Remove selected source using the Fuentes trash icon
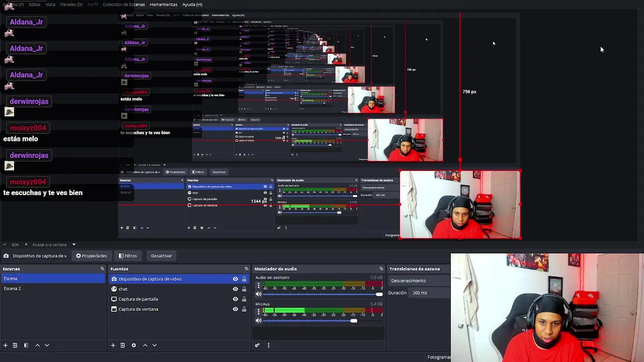 123,345
